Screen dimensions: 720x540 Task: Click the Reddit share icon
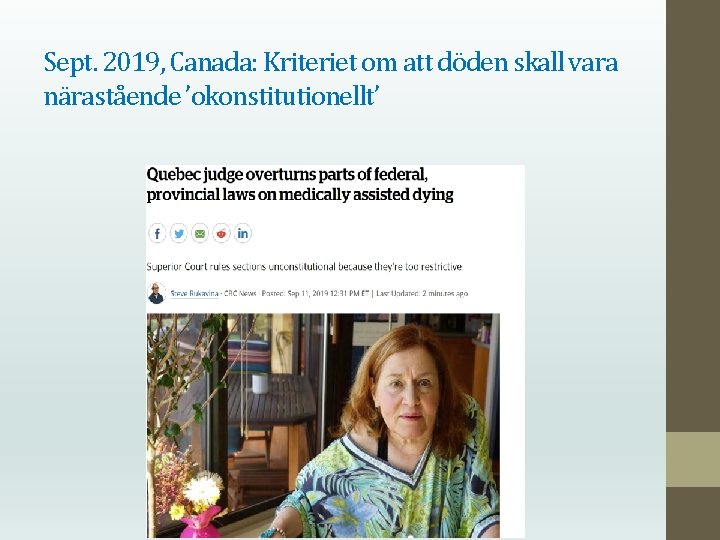coord(221,233)
